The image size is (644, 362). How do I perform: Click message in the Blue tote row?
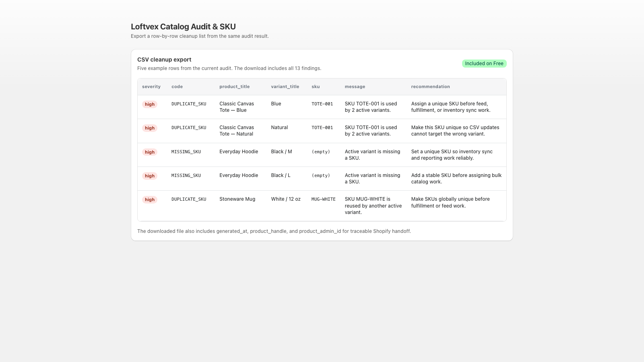pyautogui.click(x=371, y=107)
